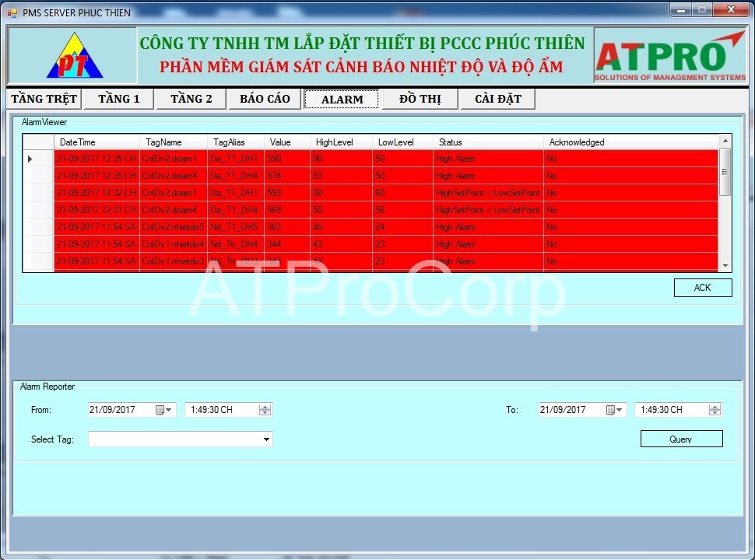Select the CnlDv2.doam1 cell with value 590
755x560 pixels.
coord(174,159)
